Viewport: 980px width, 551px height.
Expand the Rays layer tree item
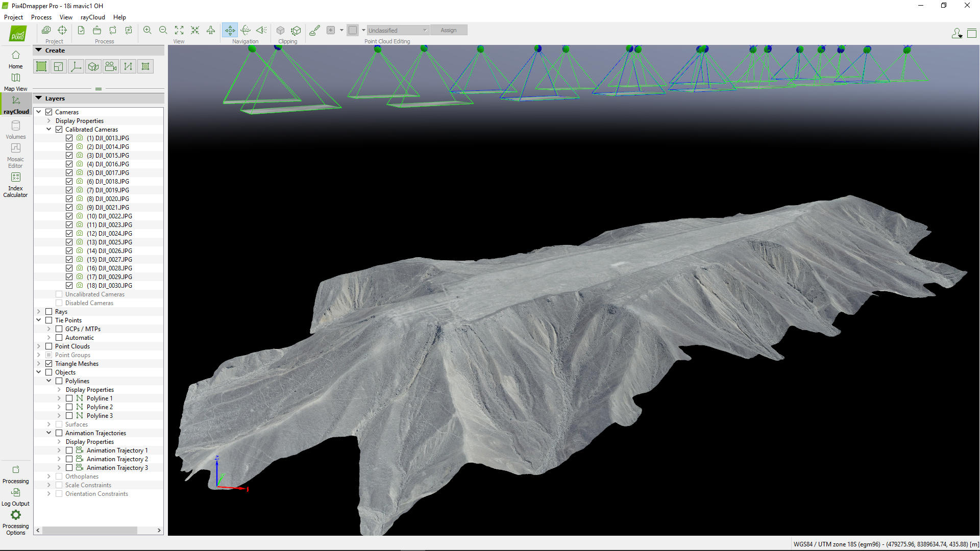39,312
